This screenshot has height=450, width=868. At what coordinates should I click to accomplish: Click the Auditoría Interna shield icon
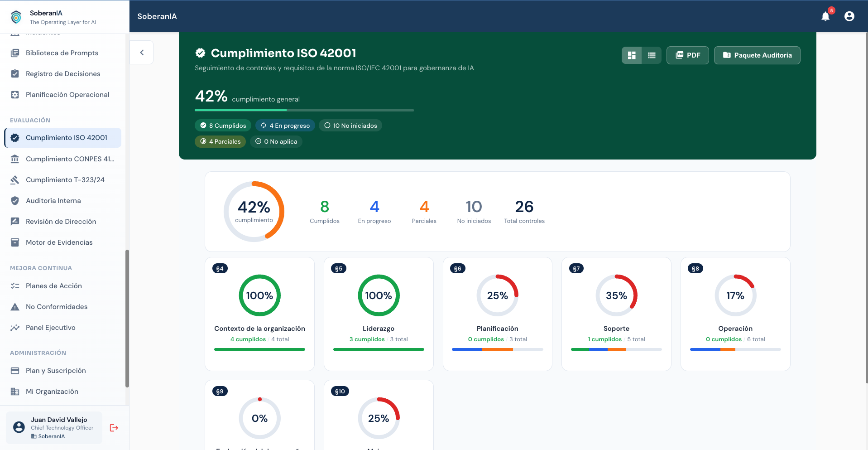[x=15, y=201]
